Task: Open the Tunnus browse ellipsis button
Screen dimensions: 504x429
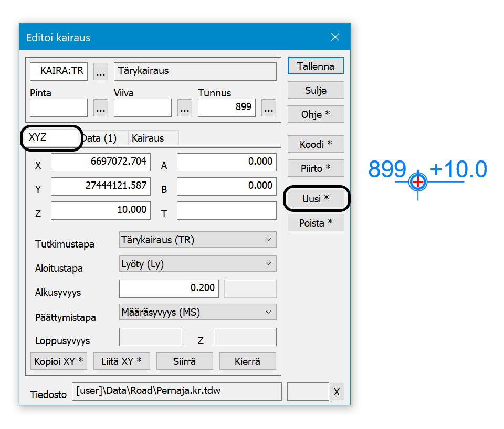Action: [269, 108]
